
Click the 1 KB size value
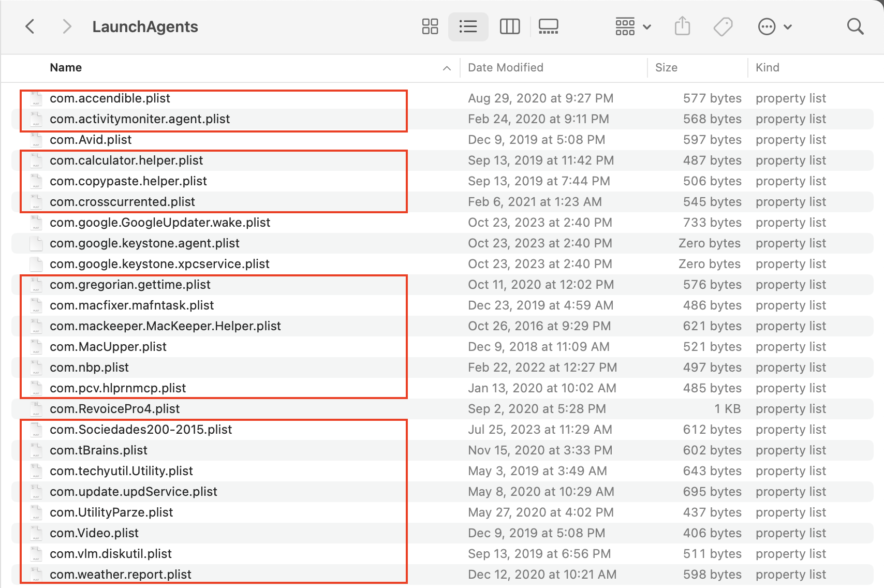(x=728, y=409)
